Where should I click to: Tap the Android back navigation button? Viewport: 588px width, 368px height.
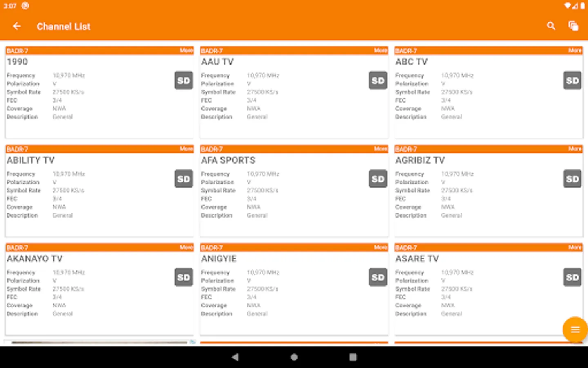pos(235,357)
